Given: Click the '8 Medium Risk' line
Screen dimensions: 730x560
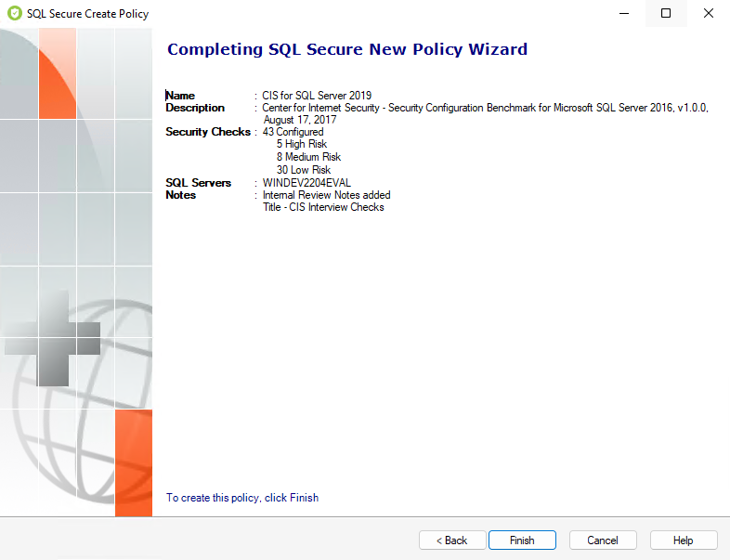Looking at the screenshot, I should coord(308,157).
